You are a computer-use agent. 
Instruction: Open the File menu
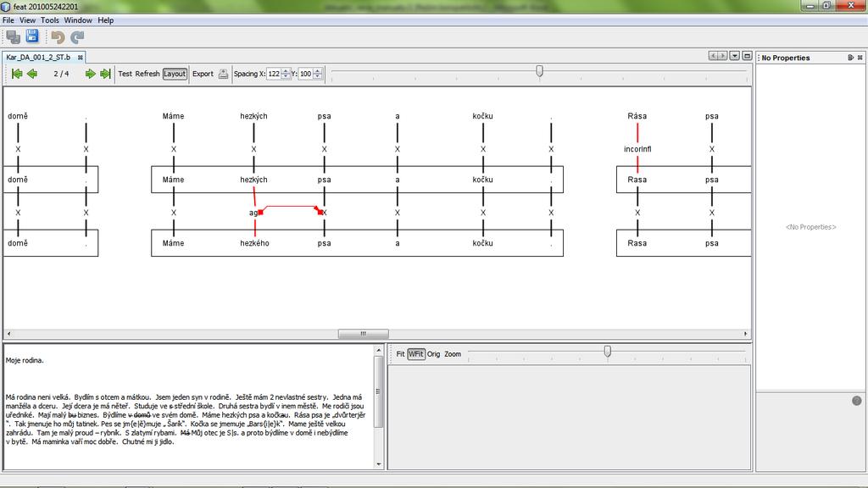pyautogui.click(x=8, y=20)
